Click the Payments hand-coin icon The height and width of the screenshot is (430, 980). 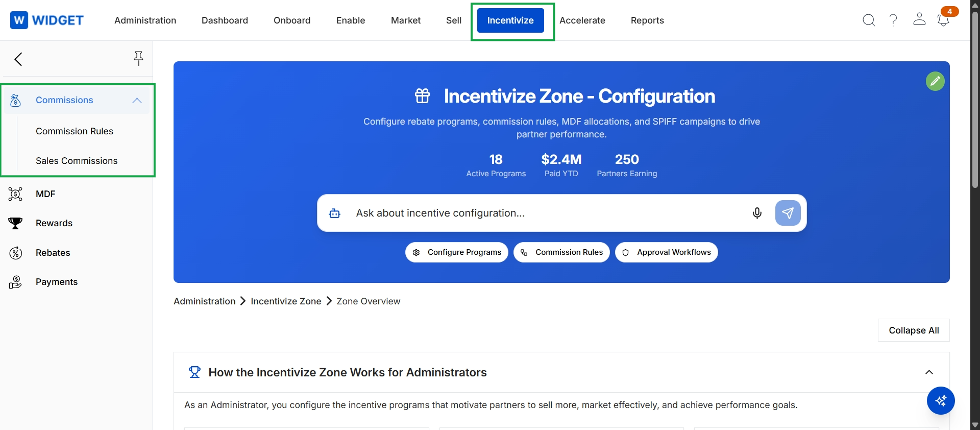pos(15,282)
